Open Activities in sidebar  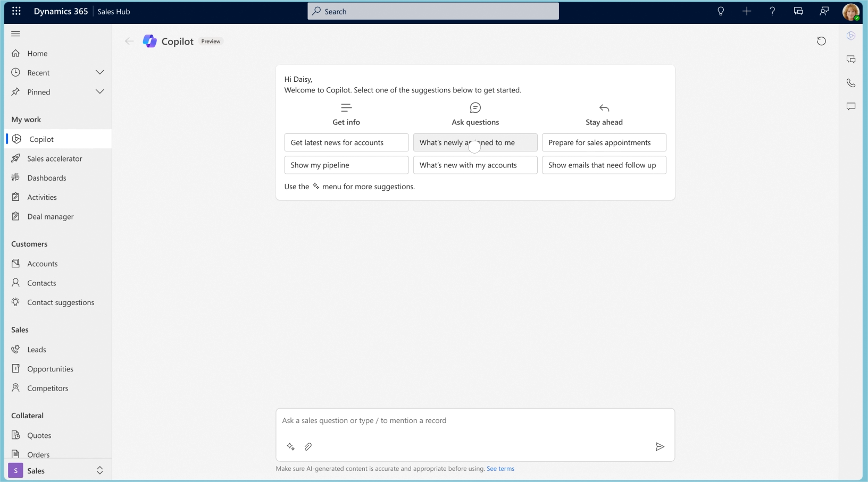pos(58,197)
